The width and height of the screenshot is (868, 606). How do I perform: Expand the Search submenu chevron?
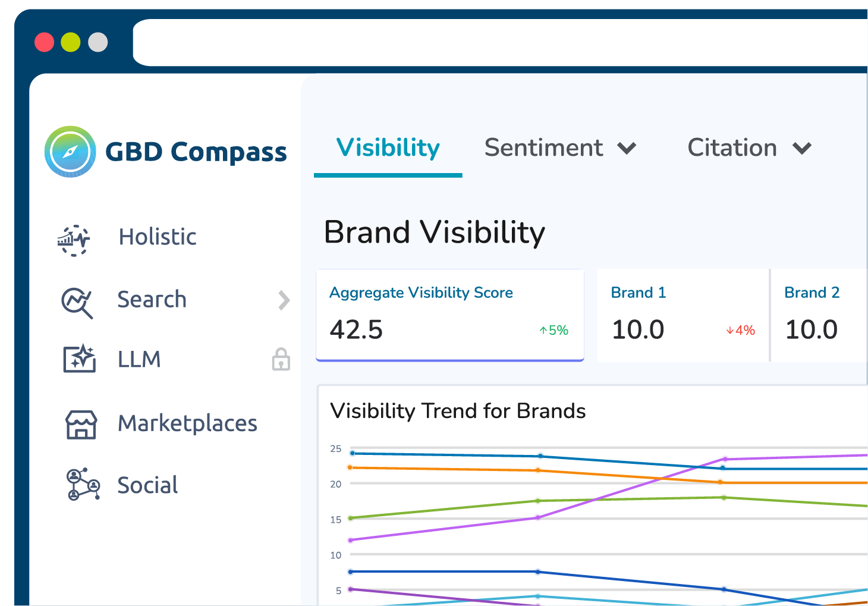(284, 300)
